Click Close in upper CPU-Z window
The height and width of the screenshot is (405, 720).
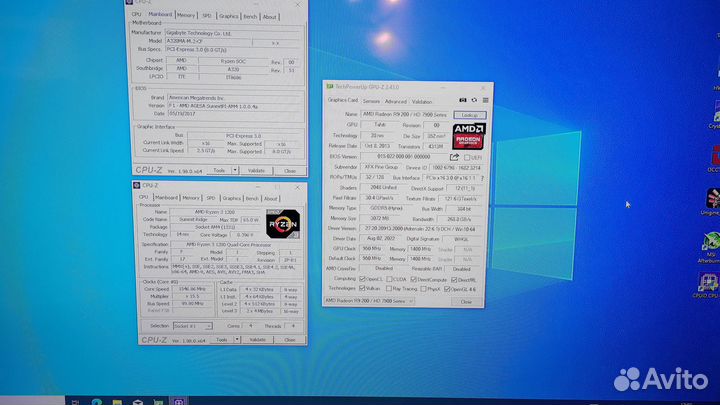(290, 171)
